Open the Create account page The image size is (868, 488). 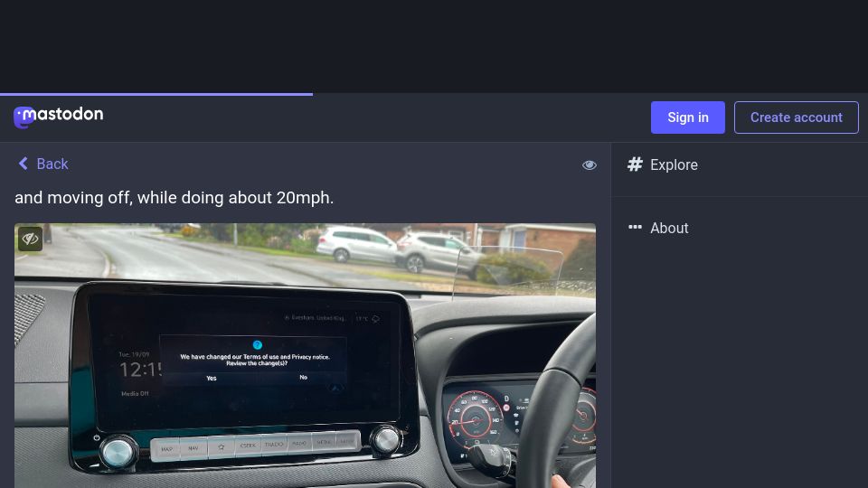point(796,117)
